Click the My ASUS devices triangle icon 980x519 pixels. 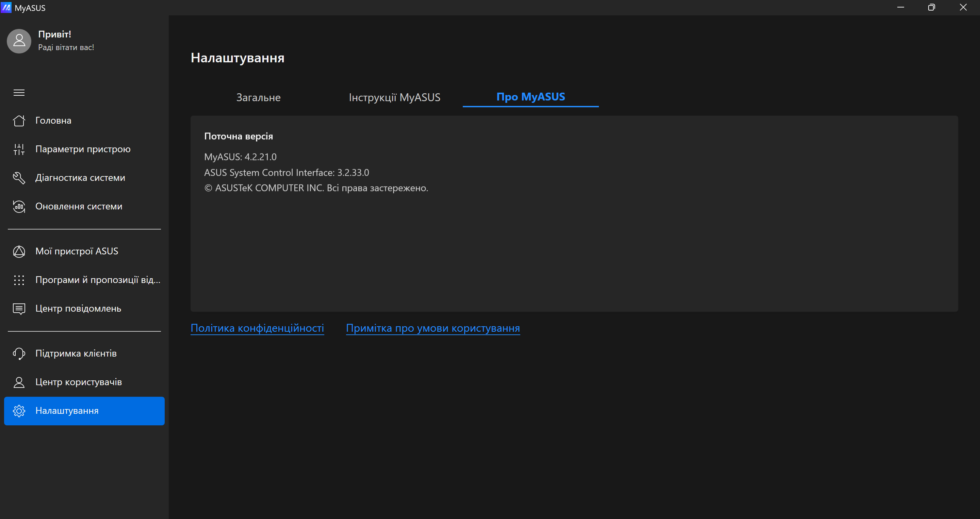coord(19,251)
